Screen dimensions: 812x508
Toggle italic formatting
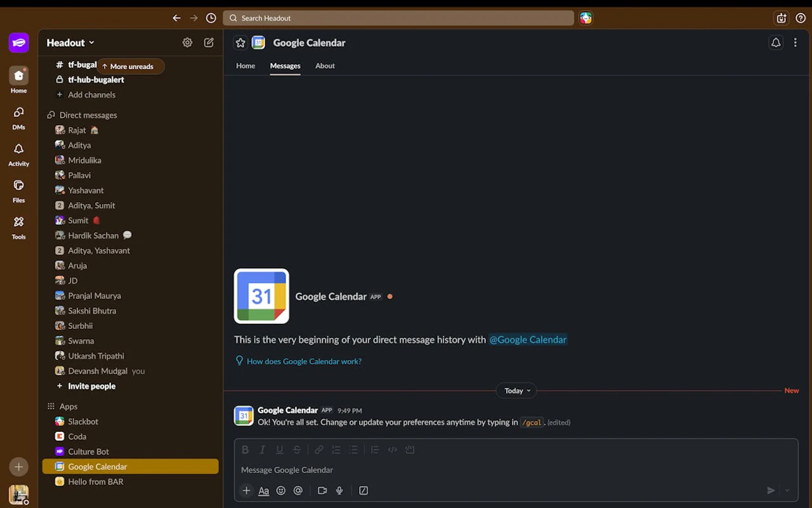click(x=262, y=450)
